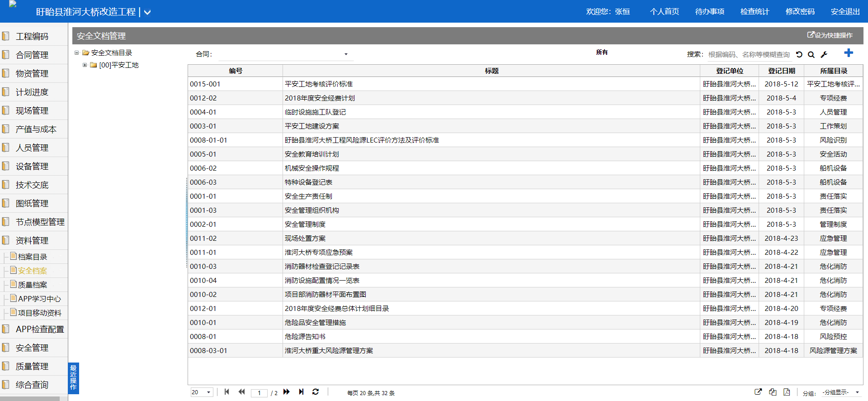Sort by the 登记日期 column header

click(x=782, y=71)
